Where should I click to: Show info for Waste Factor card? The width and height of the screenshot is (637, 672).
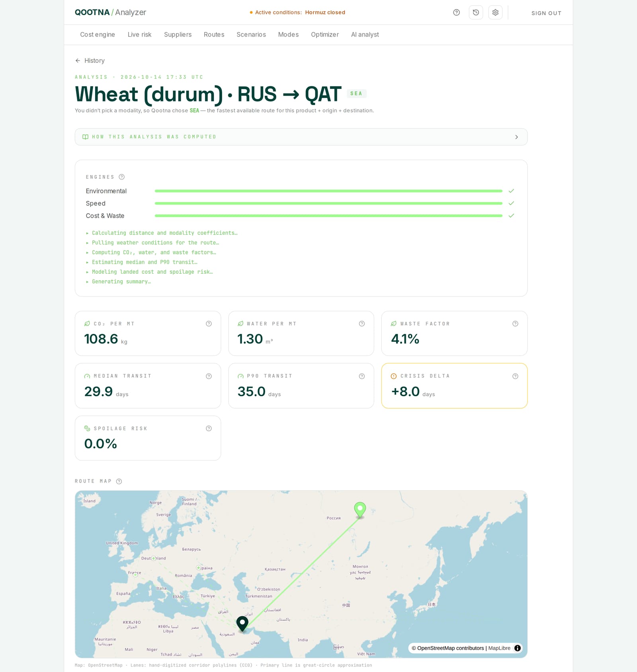tap(515, 324)
